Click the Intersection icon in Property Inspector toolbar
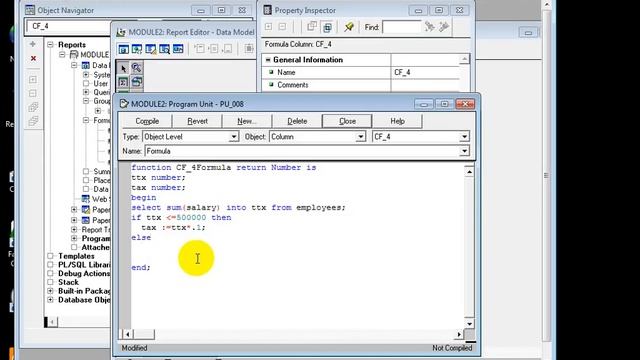 [327, 27]
